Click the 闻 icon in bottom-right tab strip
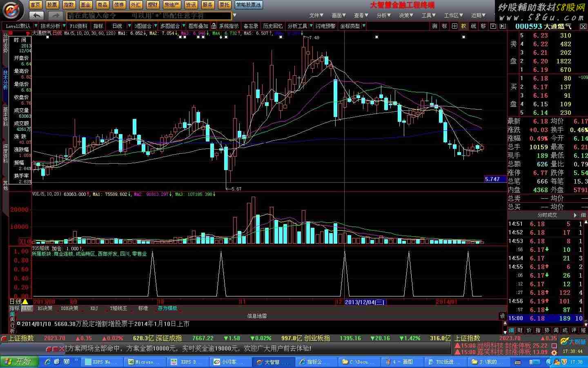Image resolution: width=588 pixels, height=368 pixels. 556,330
